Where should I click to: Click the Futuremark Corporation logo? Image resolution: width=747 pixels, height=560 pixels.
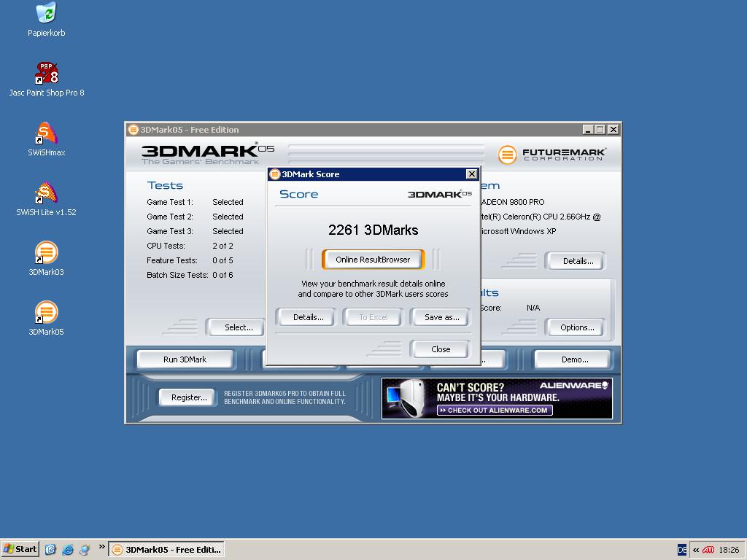tap(551, 155)
